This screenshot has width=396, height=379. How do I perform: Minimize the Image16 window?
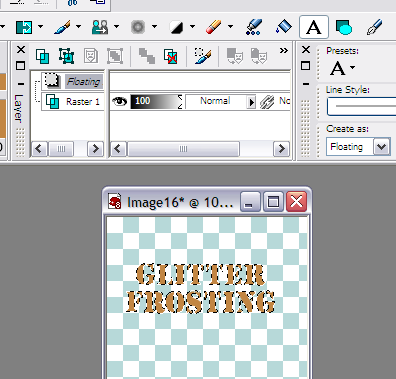coord(250,202)
